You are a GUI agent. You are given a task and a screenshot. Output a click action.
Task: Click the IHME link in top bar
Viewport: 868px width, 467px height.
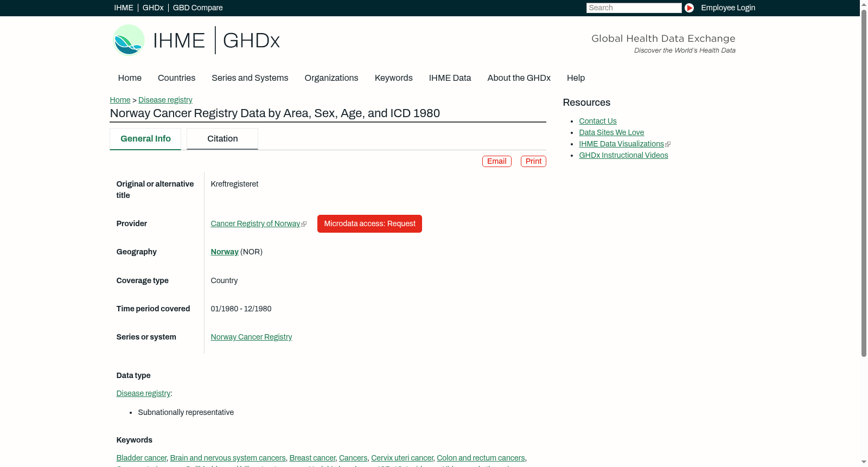click(x=123, y=8)
